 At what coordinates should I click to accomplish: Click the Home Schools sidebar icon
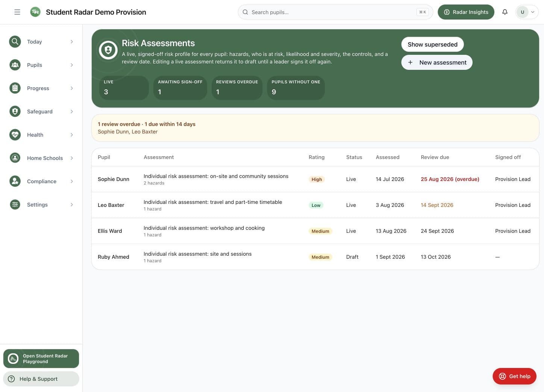tap(15, 158)
